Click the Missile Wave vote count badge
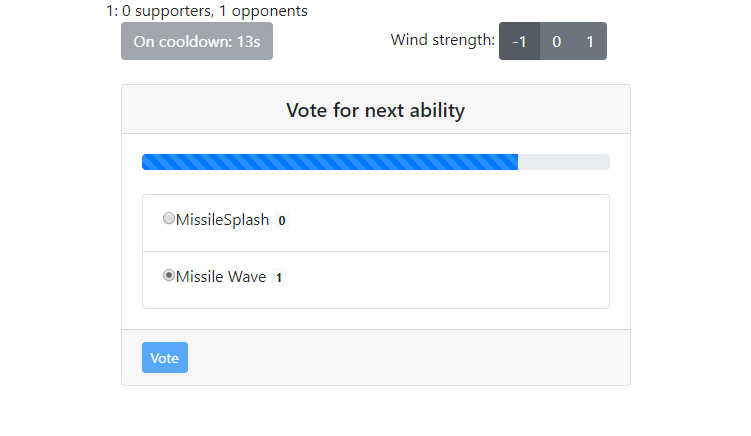This screenshot has width=751, height=436. (x=278, y=278)
